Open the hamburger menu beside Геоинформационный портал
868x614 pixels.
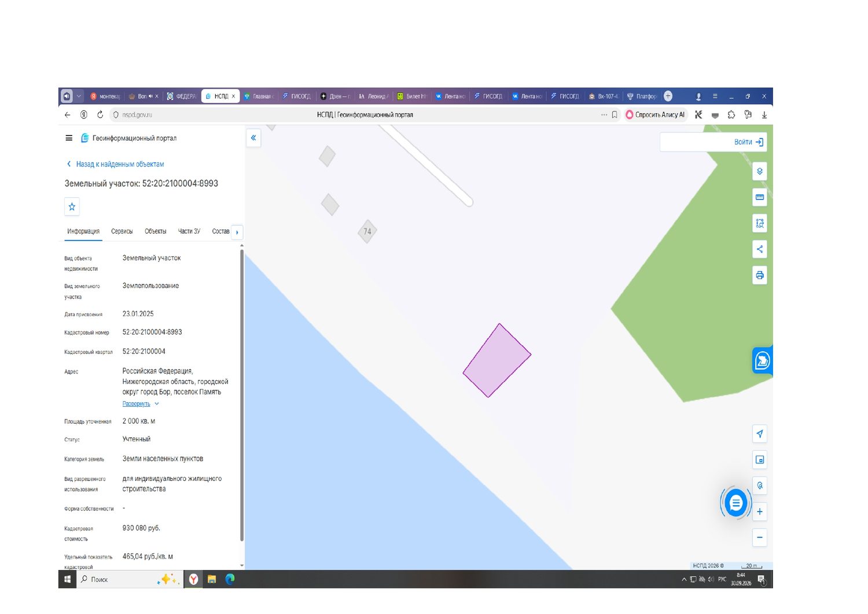pos(69,138)
